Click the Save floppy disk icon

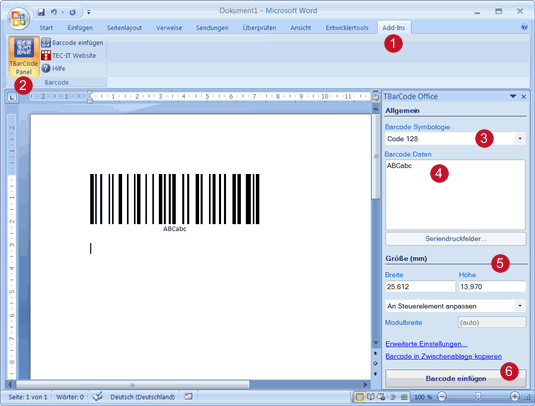click(41, 12)
